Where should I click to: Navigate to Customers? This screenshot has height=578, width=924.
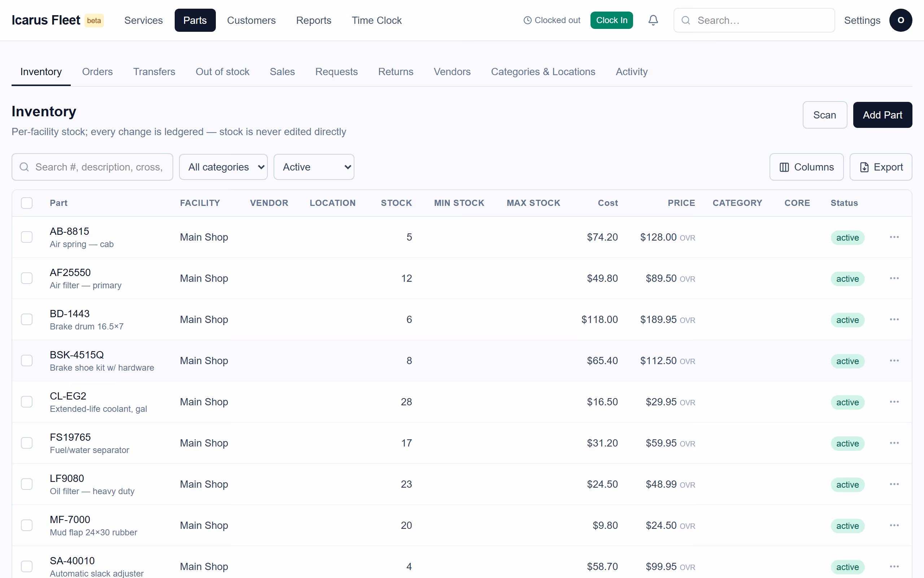click(251, 20)
